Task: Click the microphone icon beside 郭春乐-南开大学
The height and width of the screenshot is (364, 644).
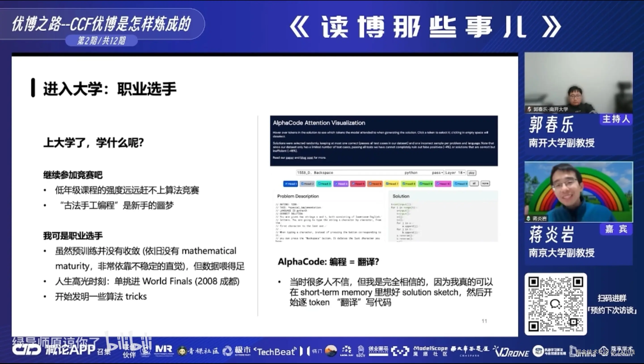Action: (x=529, y=109)
